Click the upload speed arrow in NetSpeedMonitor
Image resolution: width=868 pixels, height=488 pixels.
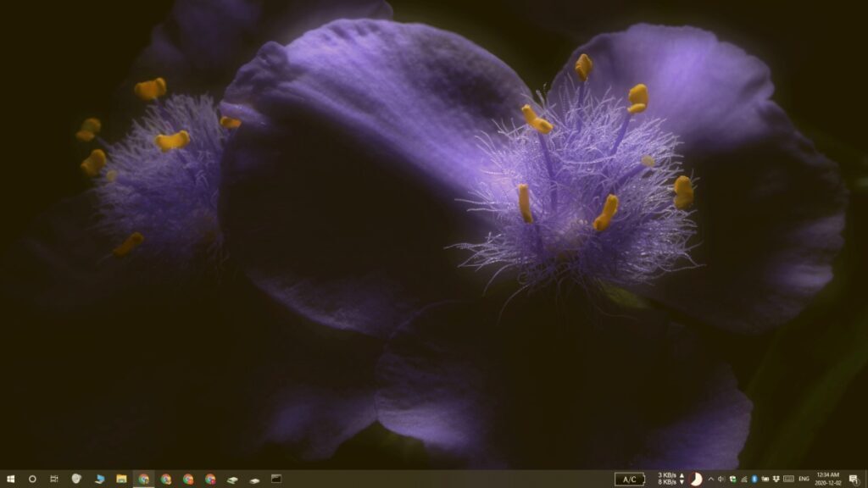[681, 474]
